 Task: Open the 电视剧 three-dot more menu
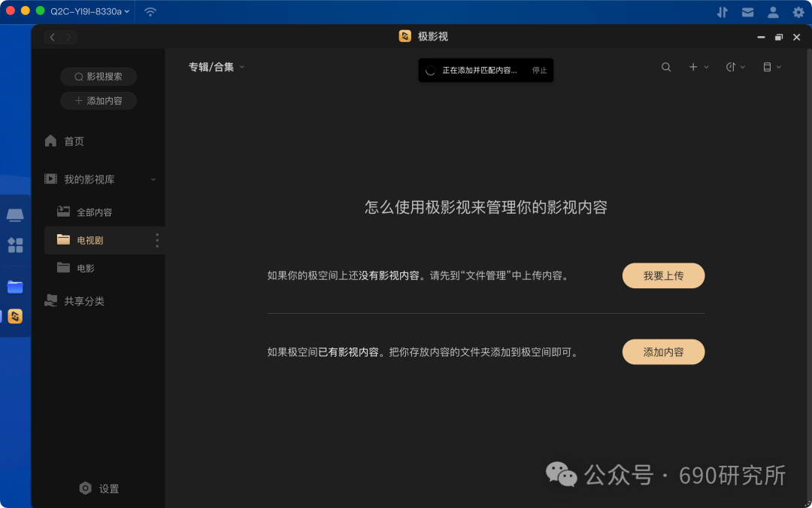[x=157, y=240]
